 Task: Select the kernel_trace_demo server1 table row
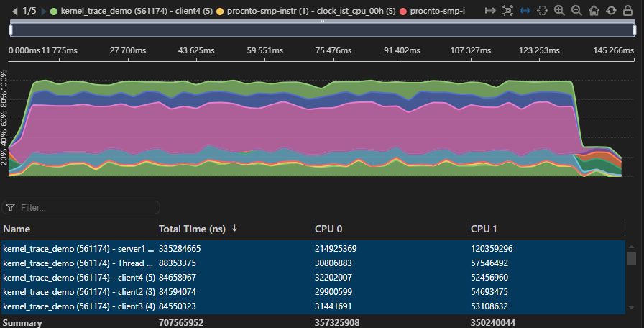(79, 248)
